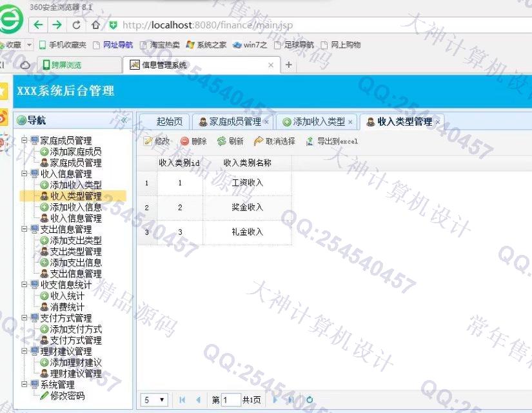Open the 淘宝热卖 bookmark
Screen dimensions: 532x413
[160, 45]
